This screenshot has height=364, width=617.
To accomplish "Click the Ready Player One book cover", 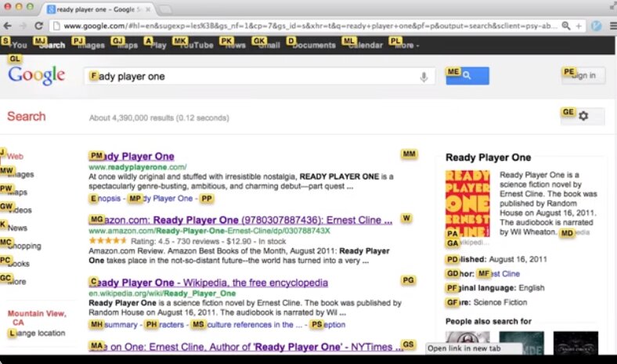I will tap(467, 203).
